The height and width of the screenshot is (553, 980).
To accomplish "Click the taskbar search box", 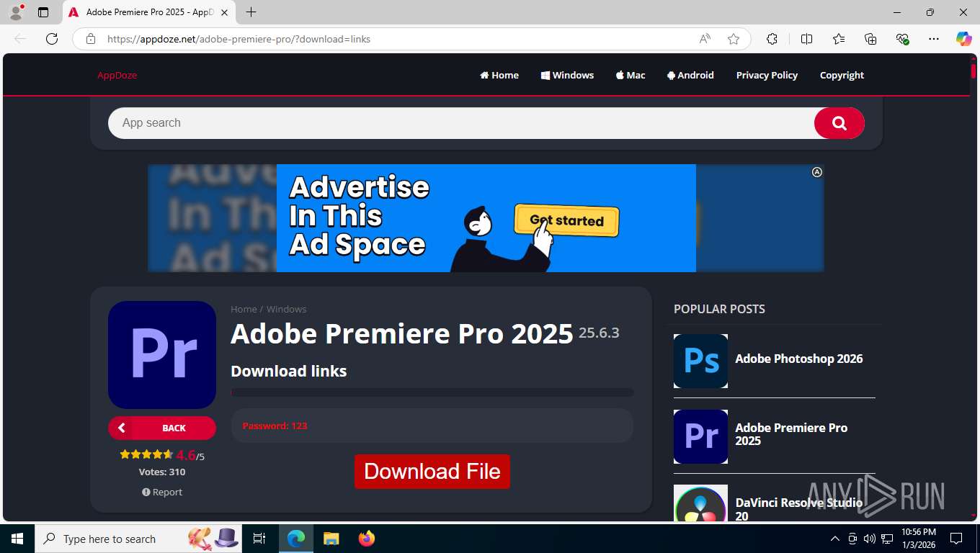I will (x=138, y=539).
